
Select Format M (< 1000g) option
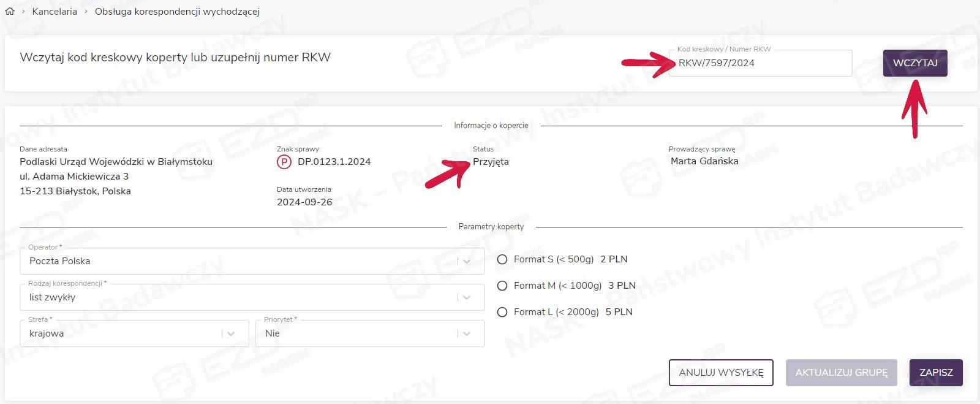tap(502, 286)
